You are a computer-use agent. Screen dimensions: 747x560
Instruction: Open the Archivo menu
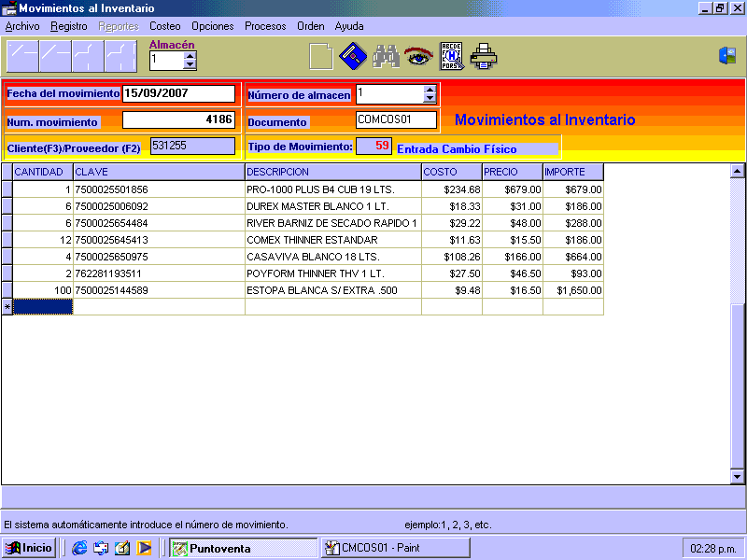point(22,26)
